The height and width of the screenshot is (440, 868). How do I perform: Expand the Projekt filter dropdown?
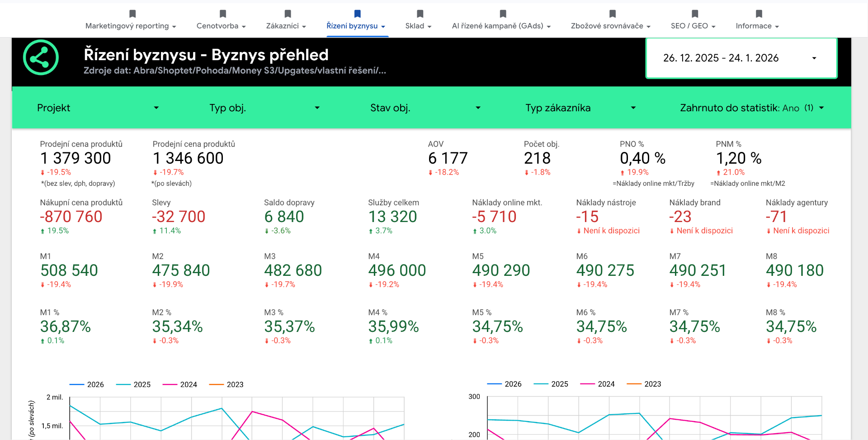click(x=98, y=108)
